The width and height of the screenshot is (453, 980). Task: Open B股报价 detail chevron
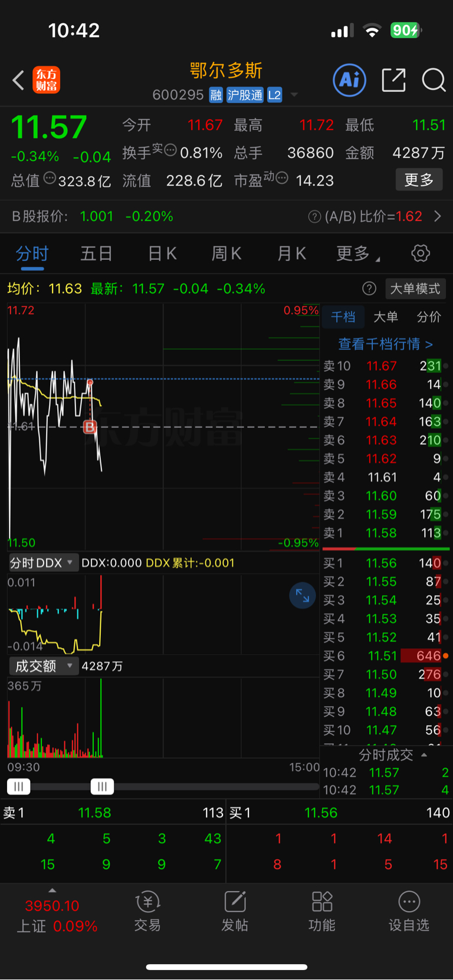(x=438, y=216)
